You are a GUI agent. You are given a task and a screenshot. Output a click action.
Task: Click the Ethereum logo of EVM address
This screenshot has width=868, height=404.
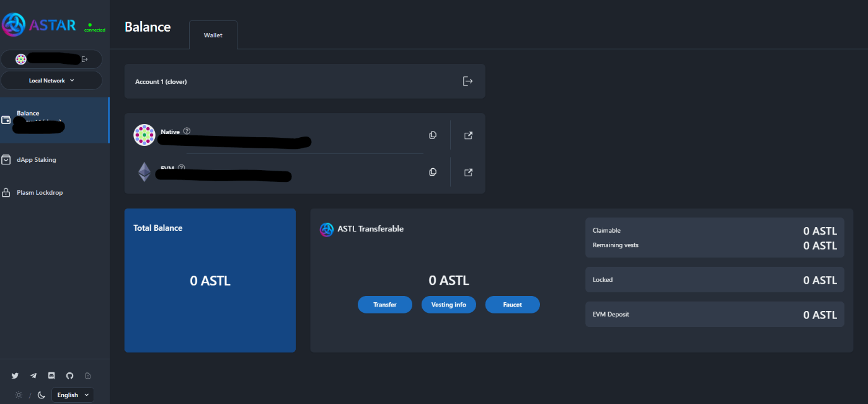144,172
